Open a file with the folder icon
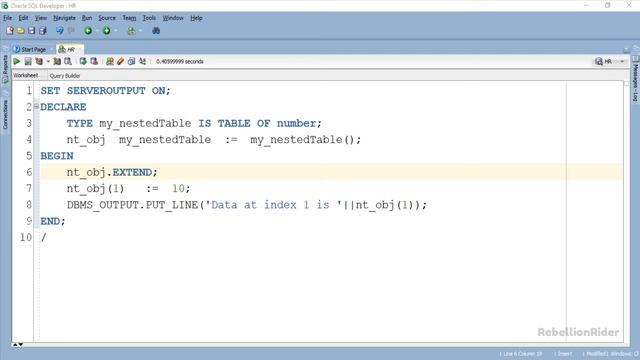Screen dimensions: 640x360 tap(21, 31)
